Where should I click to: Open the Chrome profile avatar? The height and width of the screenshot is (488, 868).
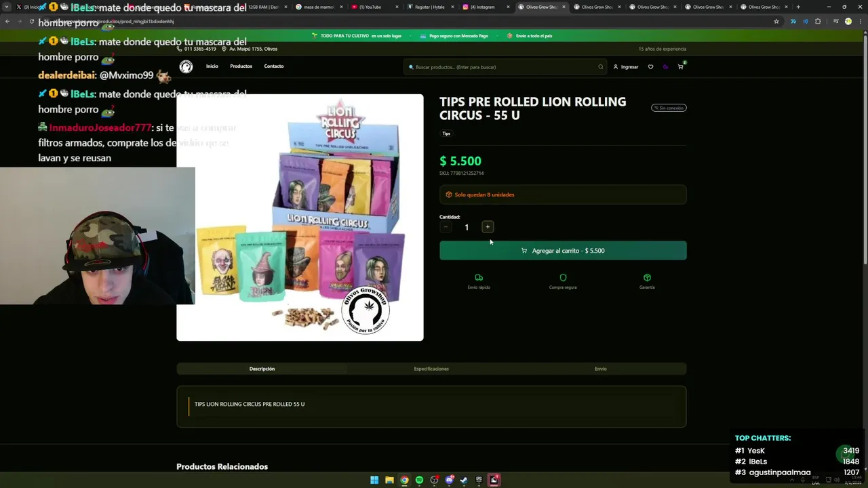[x=848, y=21]
